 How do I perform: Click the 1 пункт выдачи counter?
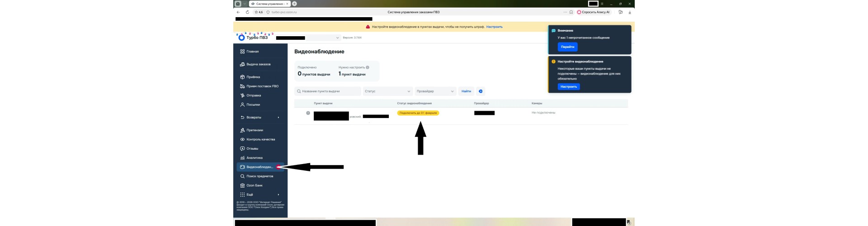pos(352,74)
